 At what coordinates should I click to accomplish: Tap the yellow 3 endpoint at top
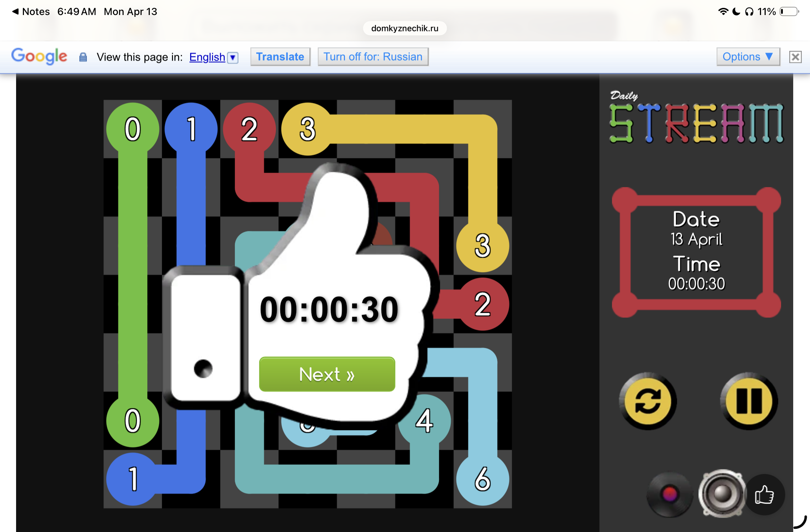click(307, 129)
